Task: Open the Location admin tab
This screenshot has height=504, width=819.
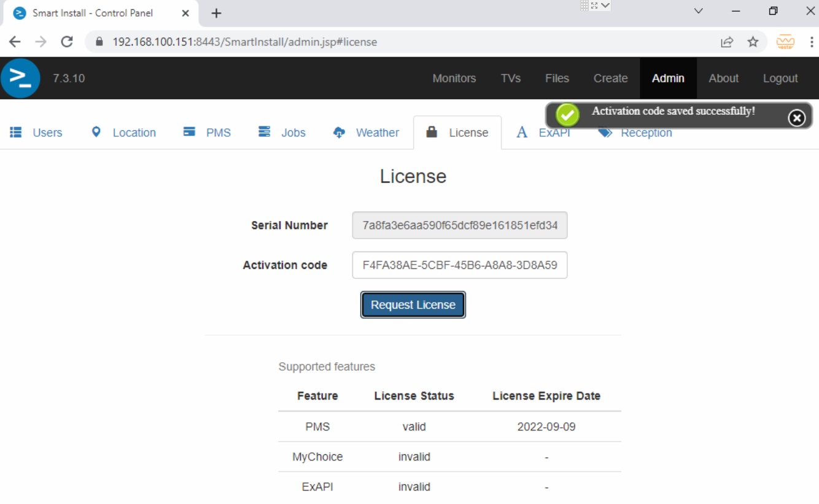Action: tap(123, 133)
